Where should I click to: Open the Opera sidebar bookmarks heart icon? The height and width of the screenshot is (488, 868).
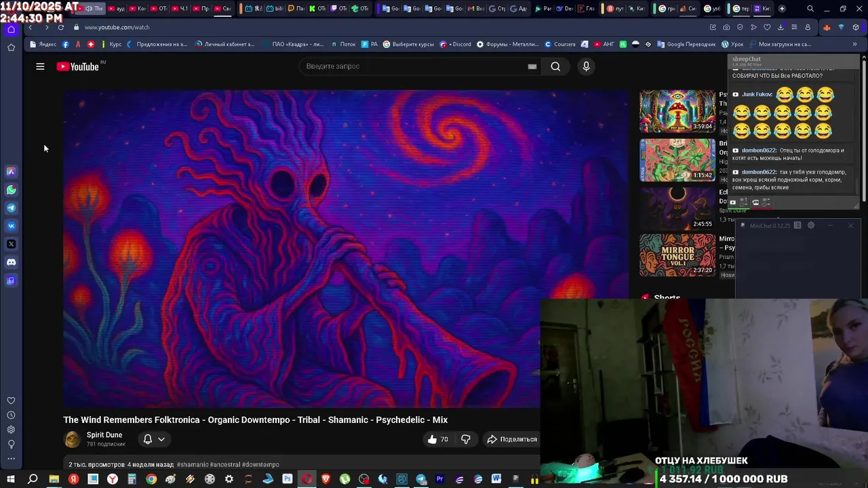click(11, 401)
